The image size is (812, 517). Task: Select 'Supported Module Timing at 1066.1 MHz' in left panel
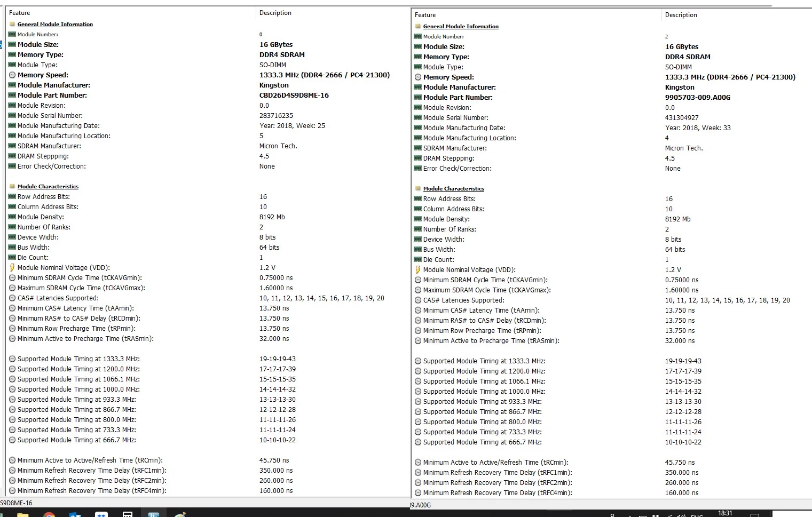pyautogui.click(x=78, y=379)
